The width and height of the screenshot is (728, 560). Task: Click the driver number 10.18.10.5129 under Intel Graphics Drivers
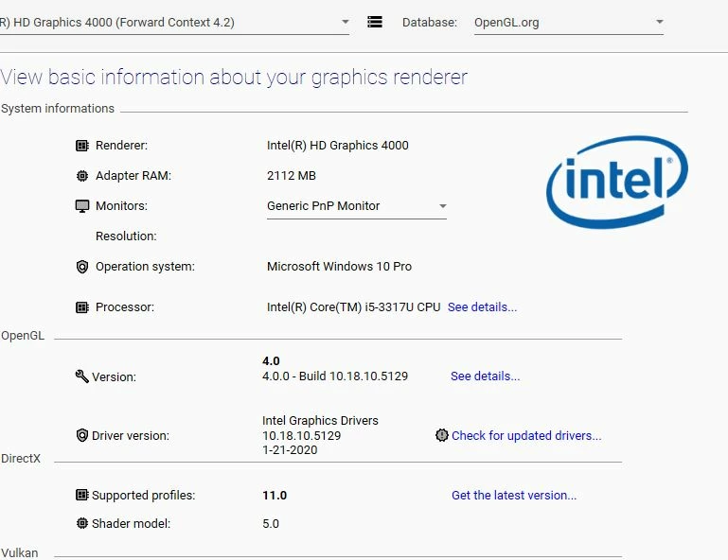(x=301, y=436)
